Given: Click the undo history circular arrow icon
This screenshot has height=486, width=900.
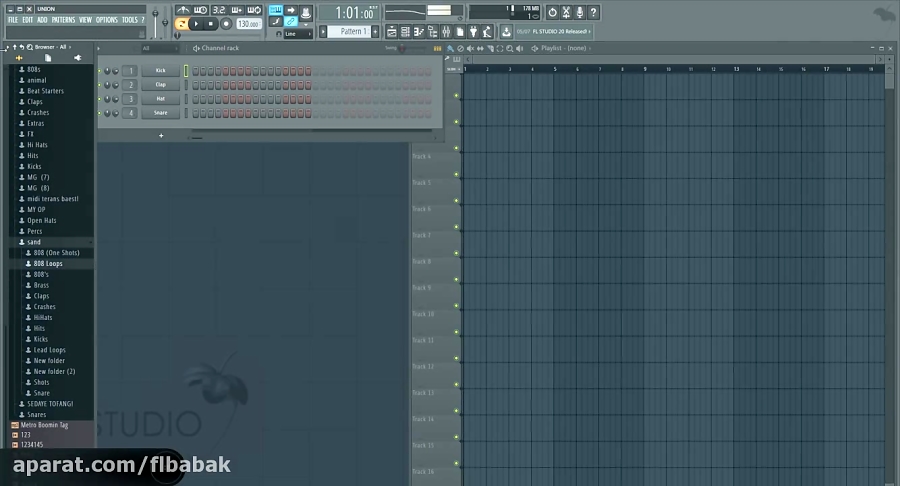Looking at the screenshot, I should tap(552, 12).
